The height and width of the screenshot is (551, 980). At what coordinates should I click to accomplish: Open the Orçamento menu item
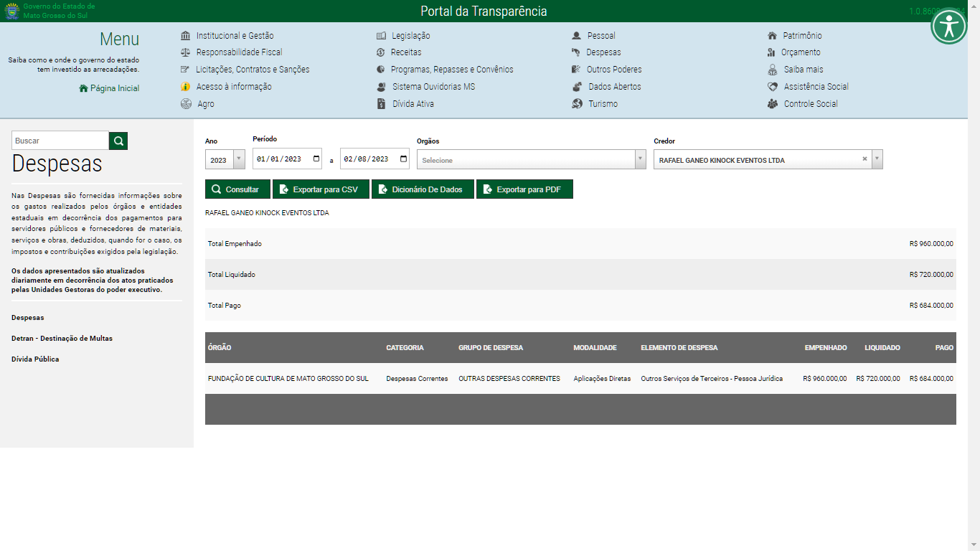pos(801,52)
